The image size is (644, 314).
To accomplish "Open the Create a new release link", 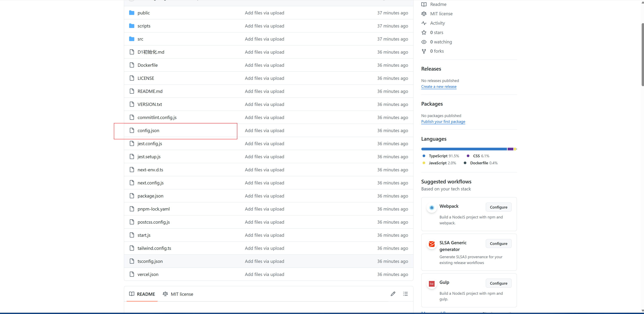I will tap(438, 87).
